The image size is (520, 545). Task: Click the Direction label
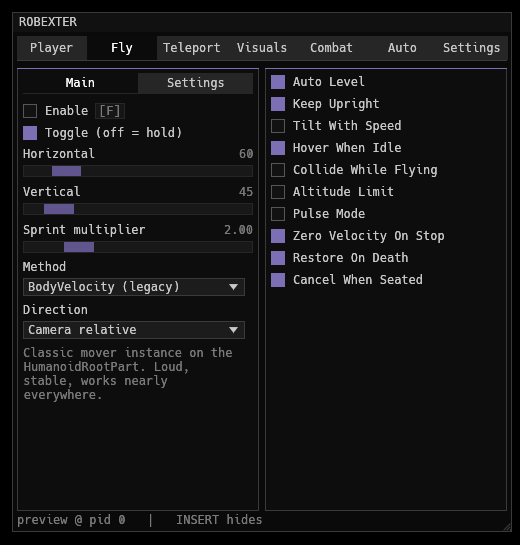[55, 310]
